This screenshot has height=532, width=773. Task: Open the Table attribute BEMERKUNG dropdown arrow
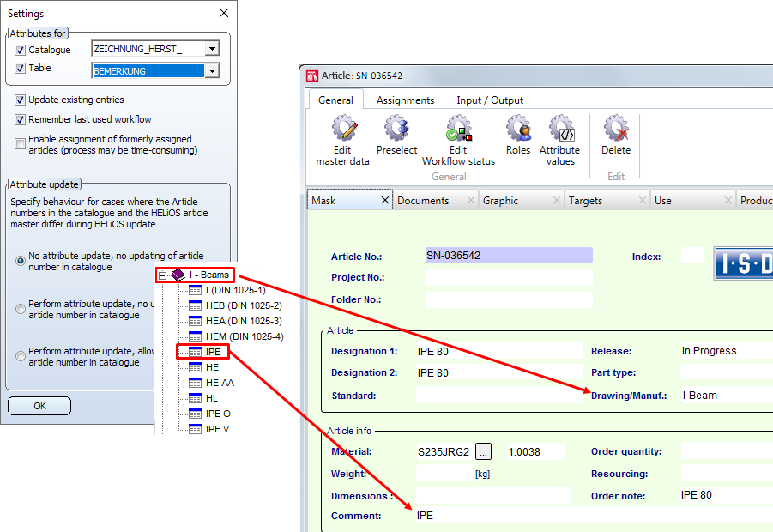(212, 71)
